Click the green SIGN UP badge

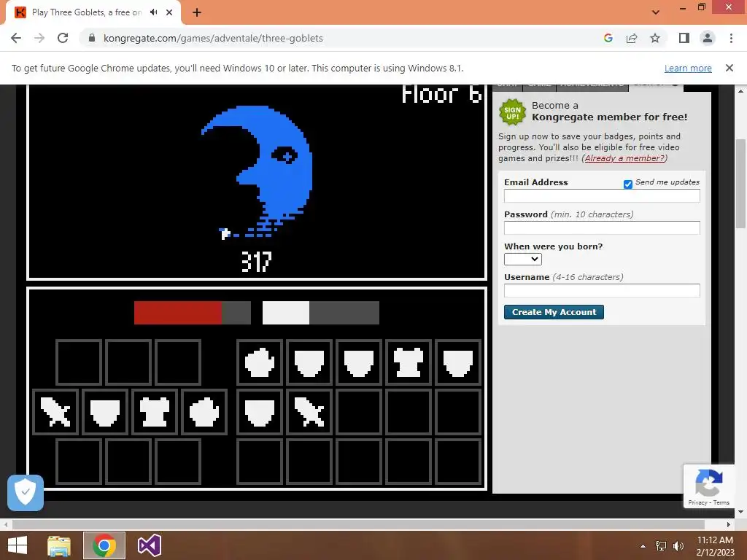pyautogui.click(x=512, y=112)
